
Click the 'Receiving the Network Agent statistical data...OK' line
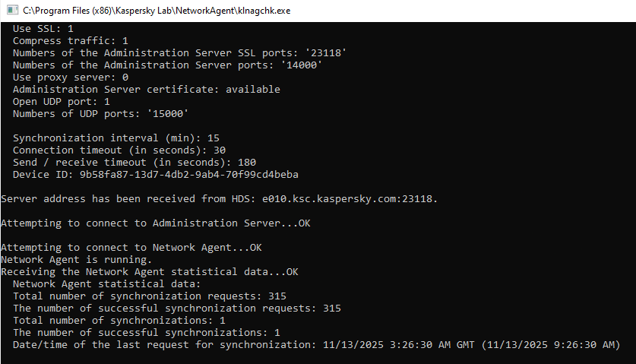(150, 271)
